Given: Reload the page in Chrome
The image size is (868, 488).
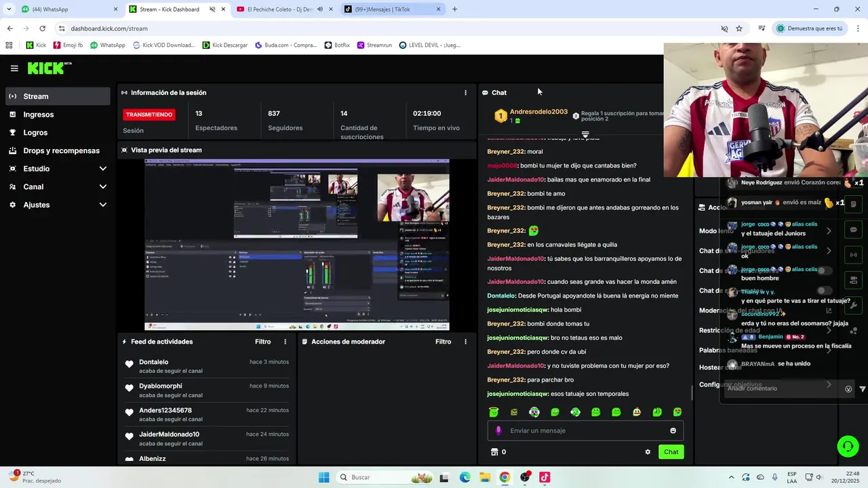Looking at the screenshot, I should coord(42,28).
